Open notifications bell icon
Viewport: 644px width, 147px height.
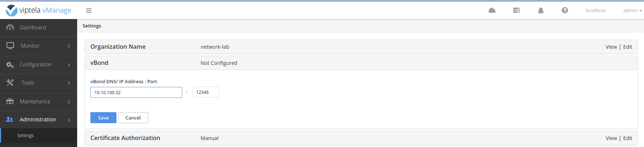540,11
